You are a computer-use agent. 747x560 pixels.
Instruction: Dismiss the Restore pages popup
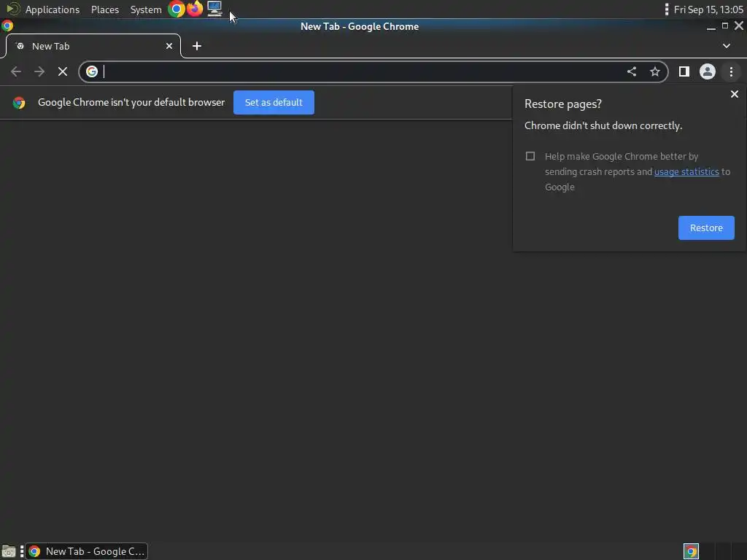tap(735, 94)
